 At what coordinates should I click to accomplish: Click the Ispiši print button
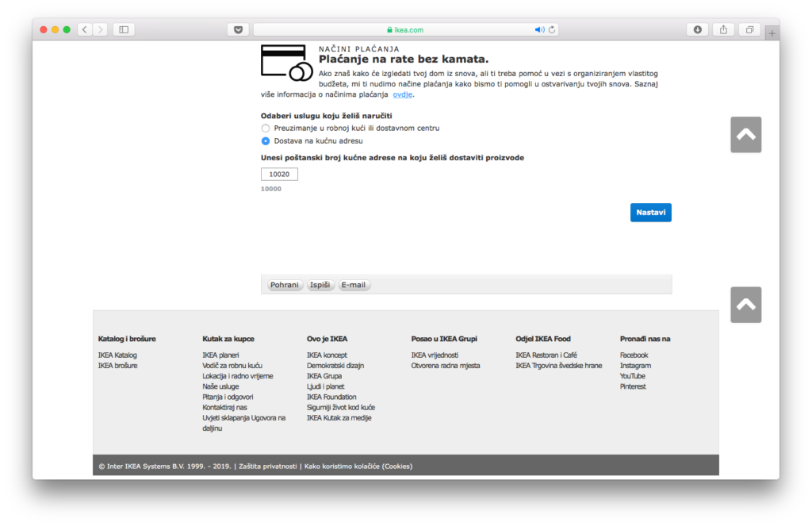tap(320, 285)
